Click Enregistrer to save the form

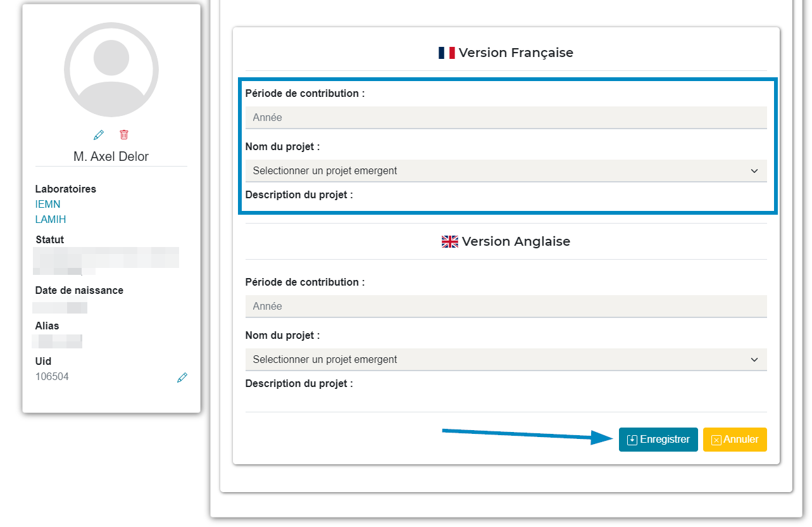[658, 440]
